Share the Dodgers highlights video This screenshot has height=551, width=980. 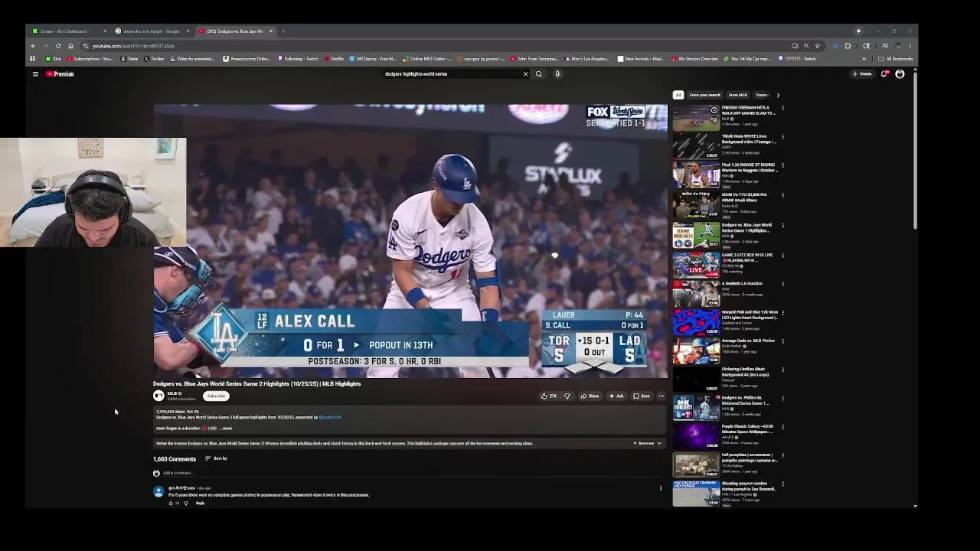590,396
